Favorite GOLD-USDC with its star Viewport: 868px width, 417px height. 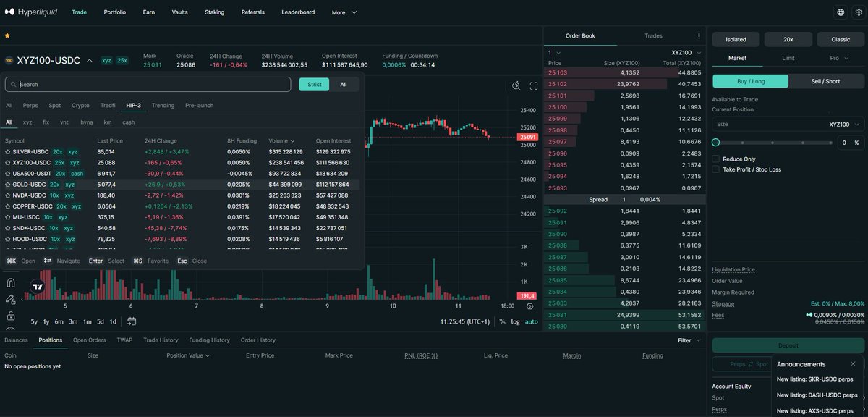(x=8, y=185)
